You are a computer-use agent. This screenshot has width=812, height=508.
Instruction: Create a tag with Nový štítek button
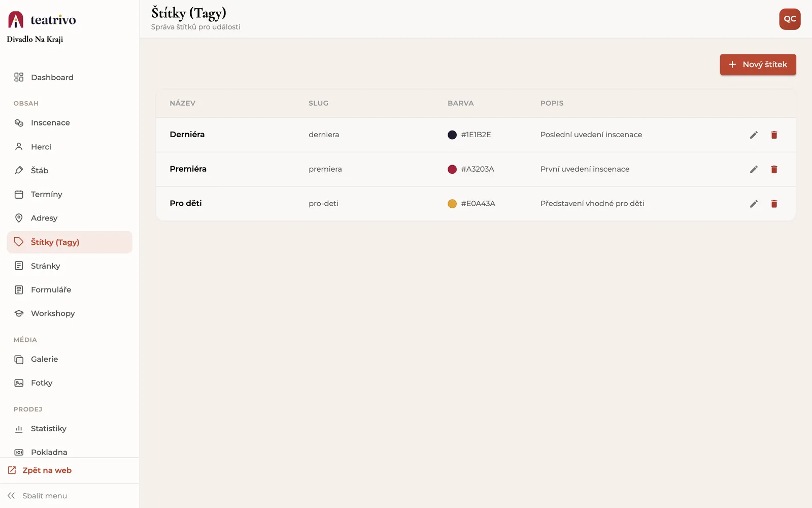[x=758, y=65]
